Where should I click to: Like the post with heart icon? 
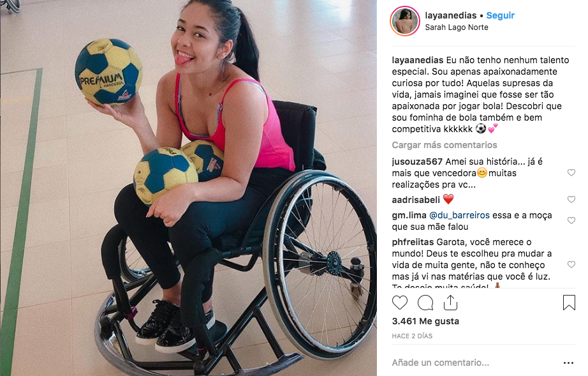pos(399,303)
